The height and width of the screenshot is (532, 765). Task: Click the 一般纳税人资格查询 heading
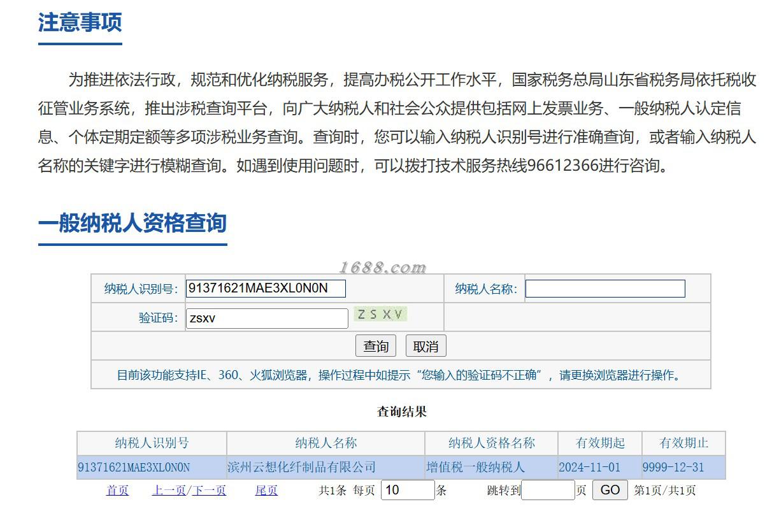(x=132, y=224)
